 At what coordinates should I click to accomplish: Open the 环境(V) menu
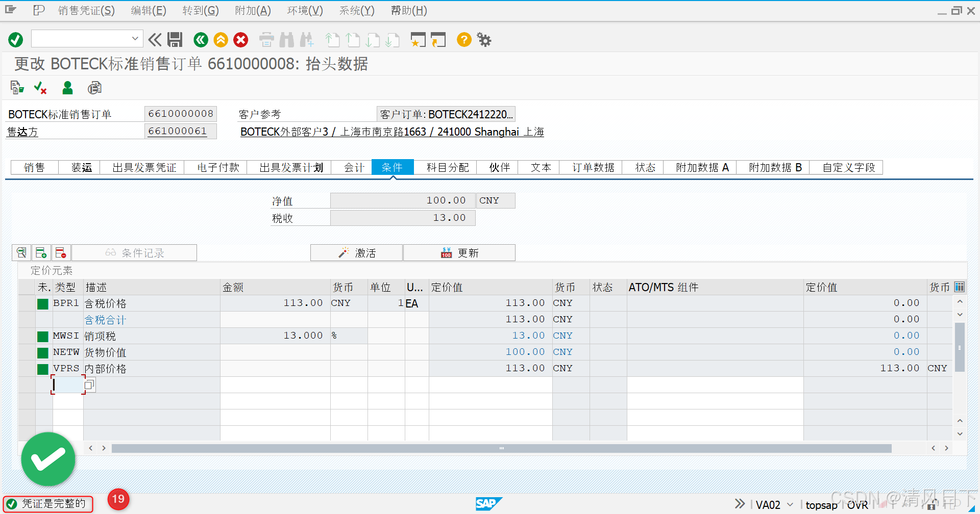(305, 11)
